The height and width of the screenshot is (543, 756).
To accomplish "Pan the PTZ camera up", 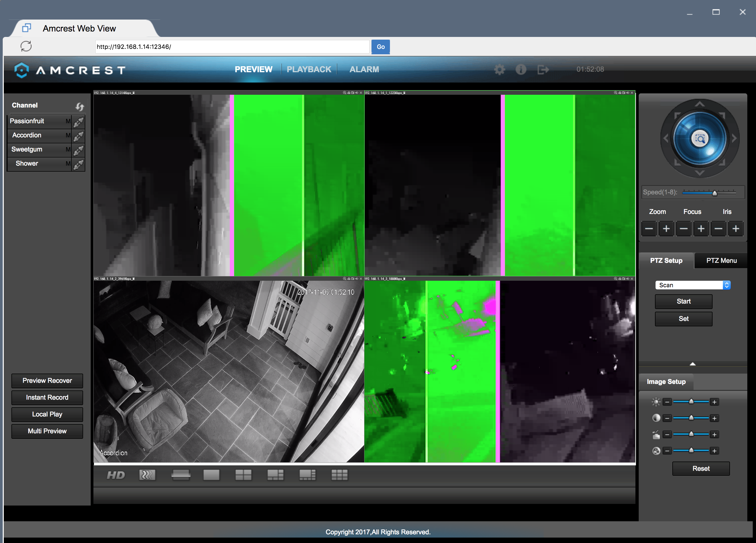I will [x=700, y=104].
